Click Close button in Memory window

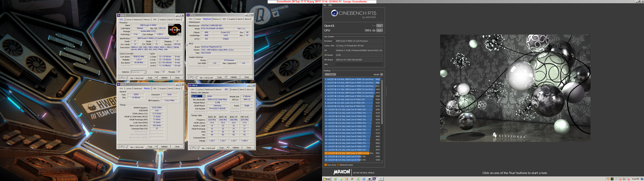(177, 147)
